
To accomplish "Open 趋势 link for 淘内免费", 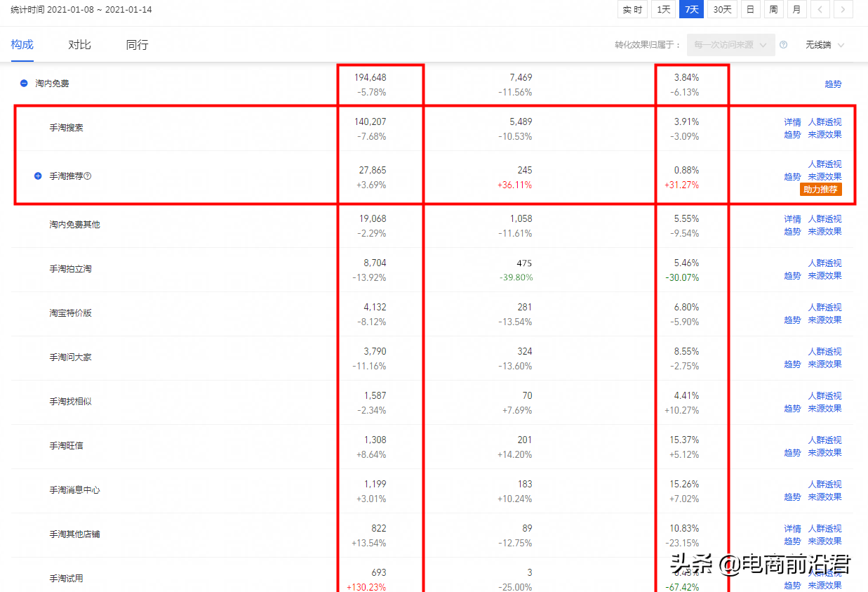I will point(833,84).
